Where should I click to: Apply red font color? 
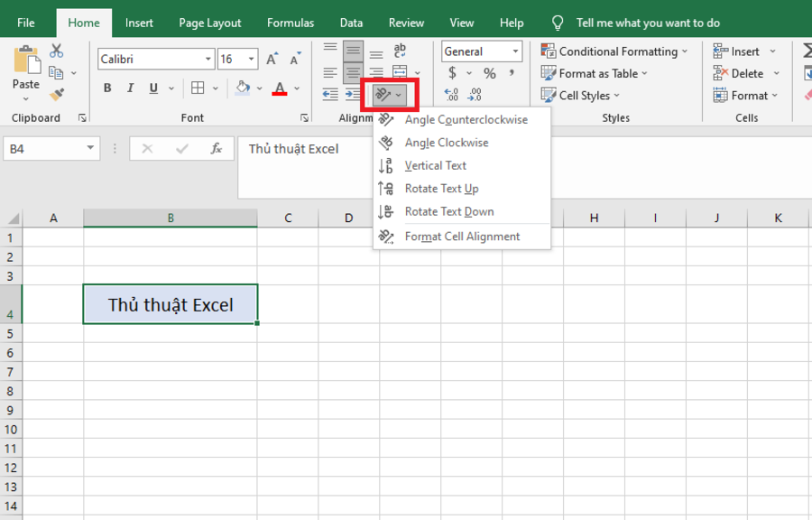click(280, 88)
